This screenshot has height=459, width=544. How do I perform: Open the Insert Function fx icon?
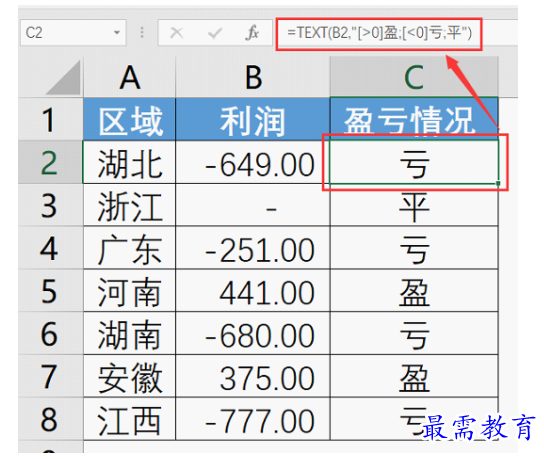[x=252, y=33]
